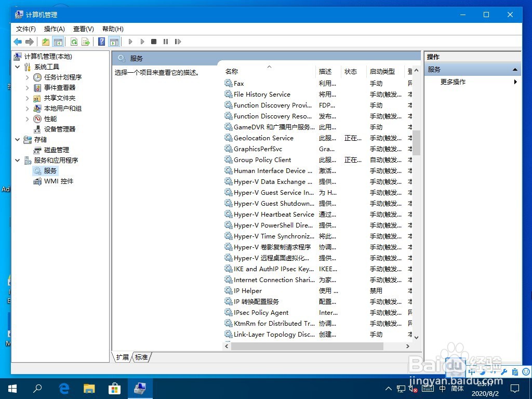
Task: Click the Back arrow toolbar icon
Action: click(x=18, y=42)
